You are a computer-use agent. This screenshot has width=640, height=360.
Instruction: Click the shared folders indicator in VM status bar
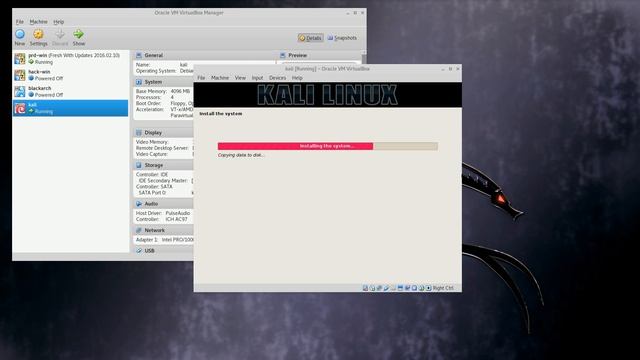[393, 288]
